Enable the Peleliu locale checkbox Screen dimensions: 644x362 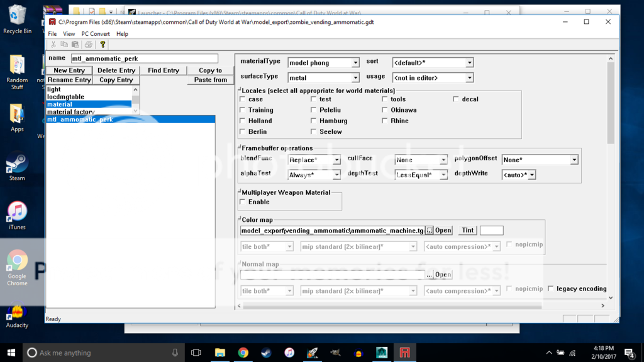click(x=314, y=110)
